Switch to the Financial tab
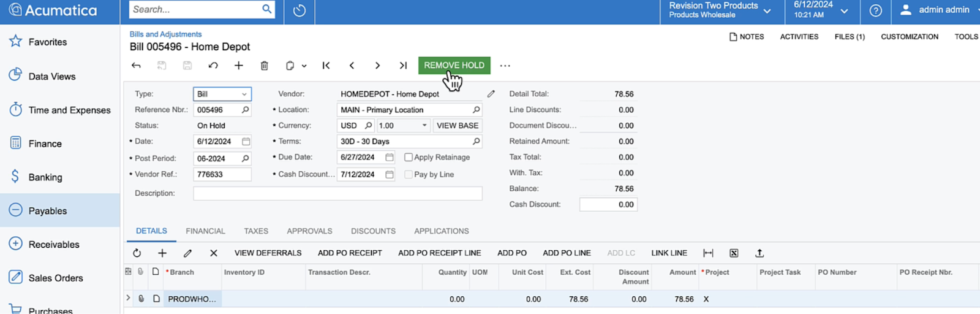 [x=205, y=231]
